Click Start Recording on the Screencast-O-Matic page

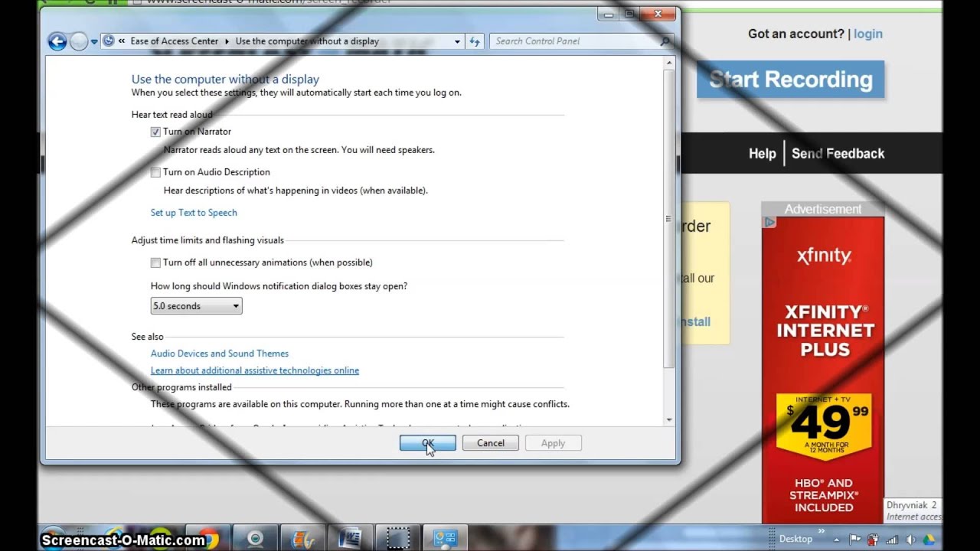[x=790, y=80]
